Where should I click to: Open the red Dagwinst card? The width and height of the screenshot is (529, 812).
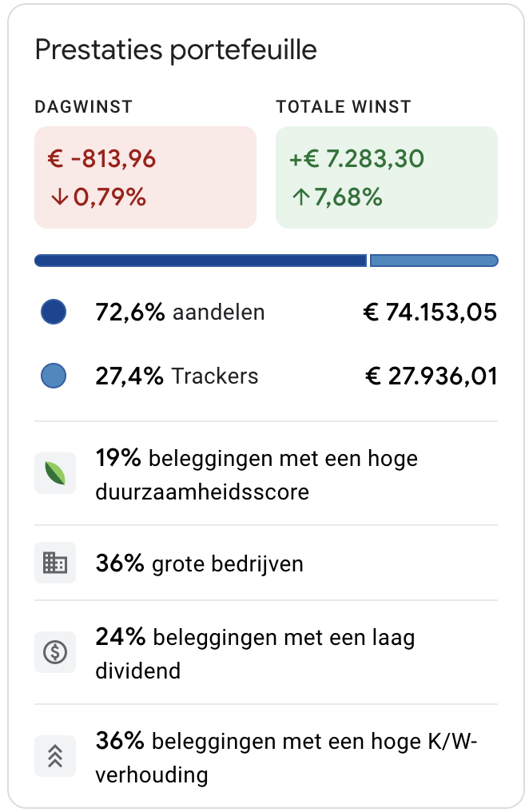tap(145, 177)
